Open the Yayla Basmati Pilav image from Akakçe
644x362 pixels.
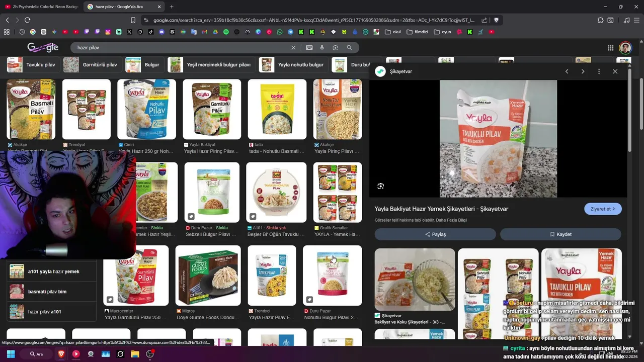click(x=31, y=109)
